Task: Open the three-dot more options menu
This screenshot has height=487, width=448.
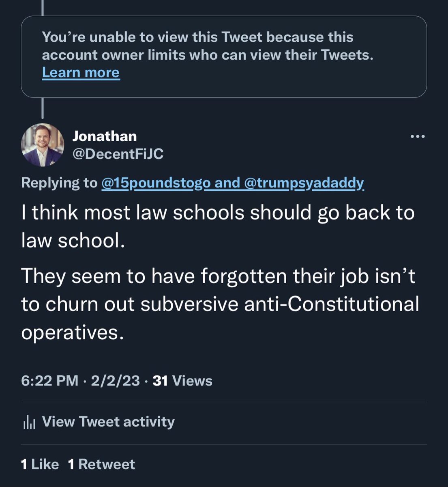Action: click(418, 137)
